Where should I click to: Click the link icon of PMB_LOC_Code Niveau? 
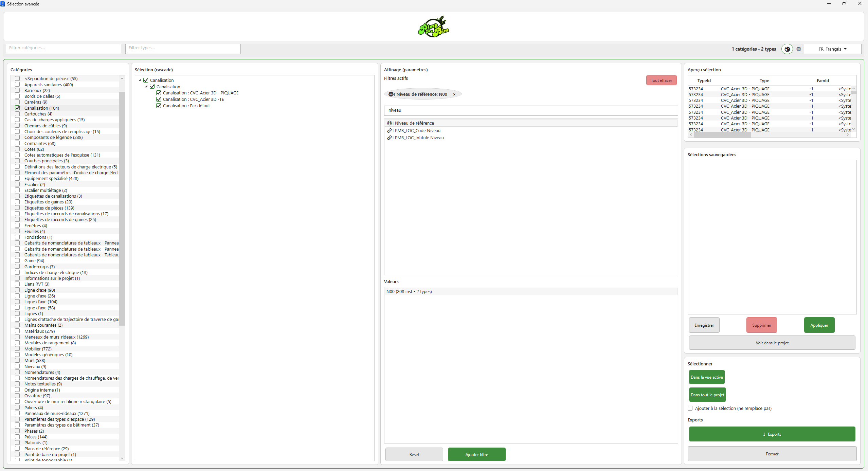click(389, 130)
